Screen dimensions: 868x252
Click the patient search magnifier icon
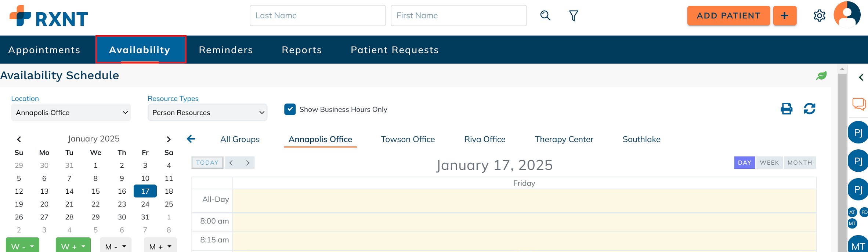coord(545,15)
